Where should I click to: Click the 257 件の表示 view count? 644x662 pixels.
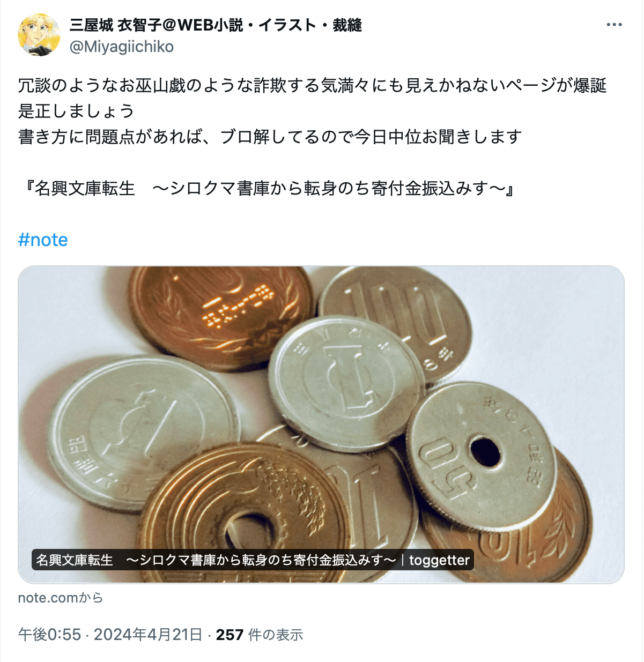(x=260, y=635)
